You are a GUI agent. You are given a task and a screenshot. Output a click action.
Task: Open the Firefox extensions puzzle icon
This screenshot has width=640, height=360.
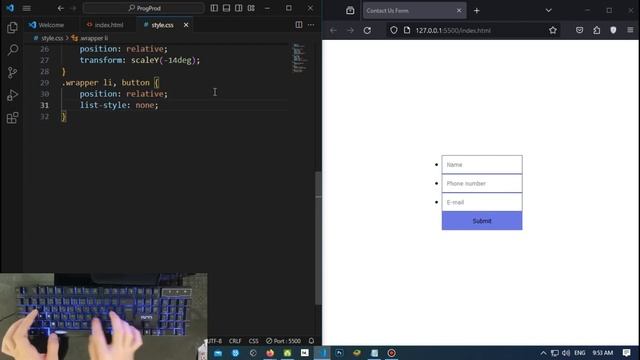click(x=596, y=30)
